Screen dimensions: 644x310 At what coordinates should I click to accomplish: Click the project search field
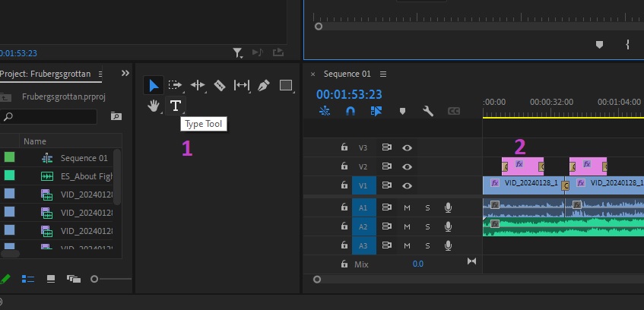tap(49, 116)
